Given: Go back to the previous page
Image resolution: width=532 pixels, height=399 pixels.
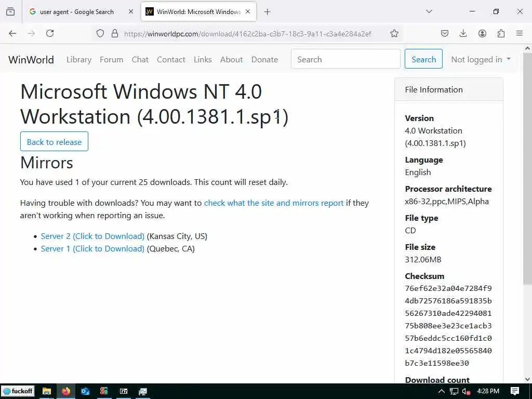Looking at the screenshot, I should pyautogui.click(x=12, y=33).
